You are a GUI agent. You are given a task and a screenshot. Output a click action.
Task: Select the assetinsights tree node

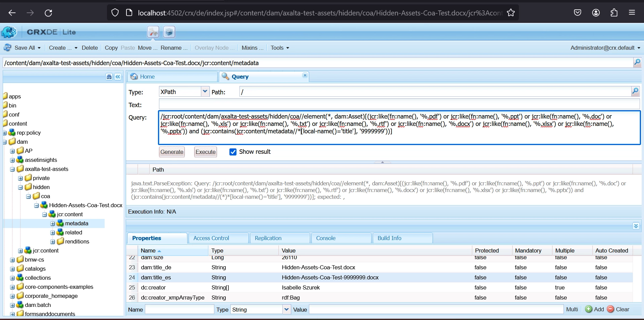(41, 160)
